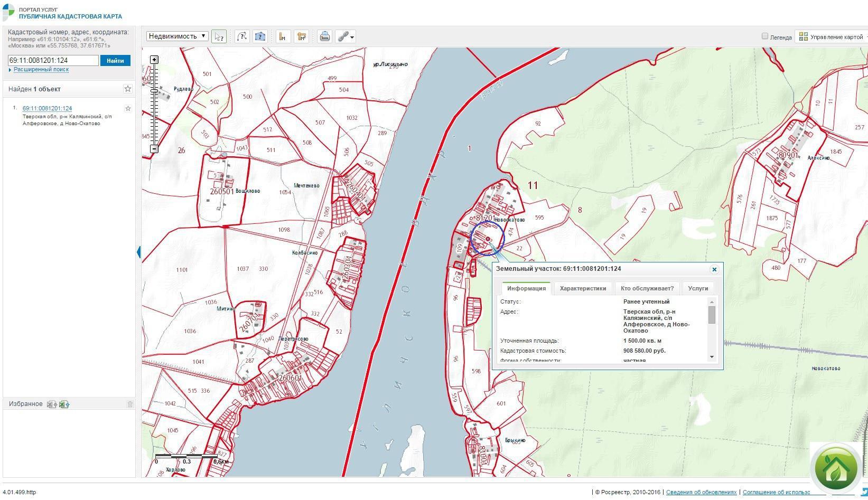Image resolution: width=868 pixels, height=500 pixels.
Task: Click the popup scrollbar up arrow
Action: tap(712, 302)
